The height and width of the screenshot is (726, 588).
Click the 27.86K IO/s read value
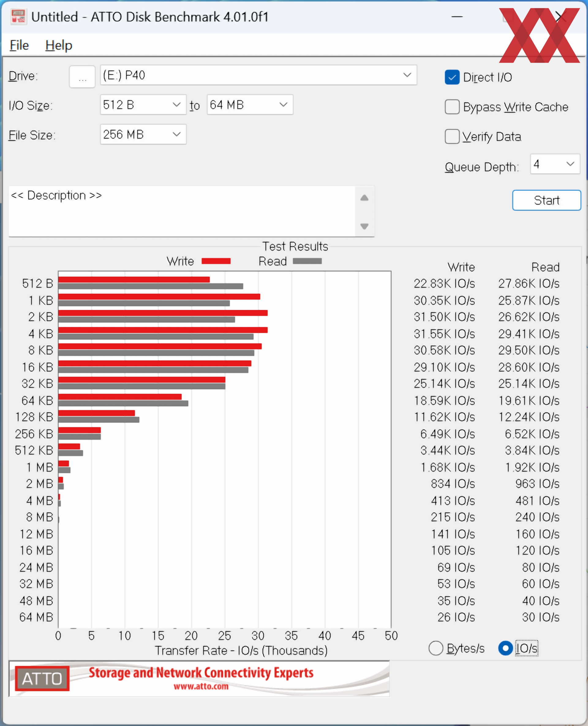[x=528, y=283]
